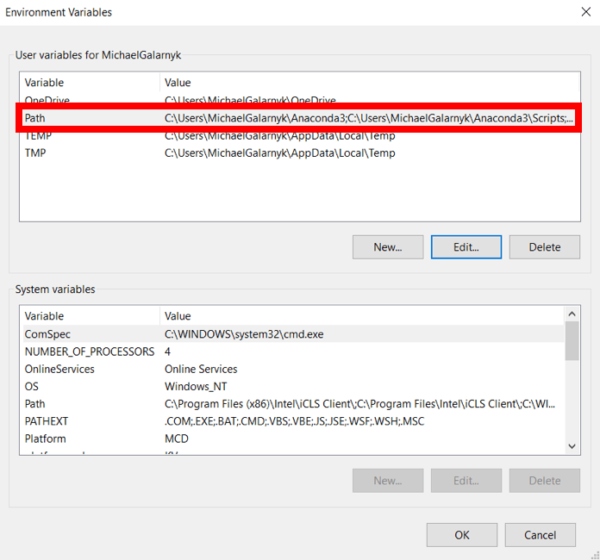Screen dimensions: 600x560
Task: Dismiss the dialog with Cancel
Action: tap(540, 535)
